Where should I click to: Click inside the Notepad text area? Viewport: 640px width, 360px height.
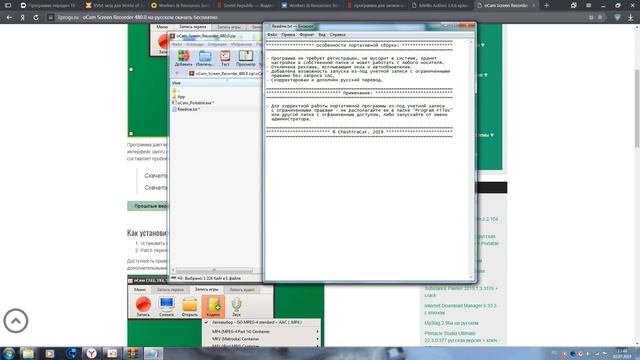(367, 159)
